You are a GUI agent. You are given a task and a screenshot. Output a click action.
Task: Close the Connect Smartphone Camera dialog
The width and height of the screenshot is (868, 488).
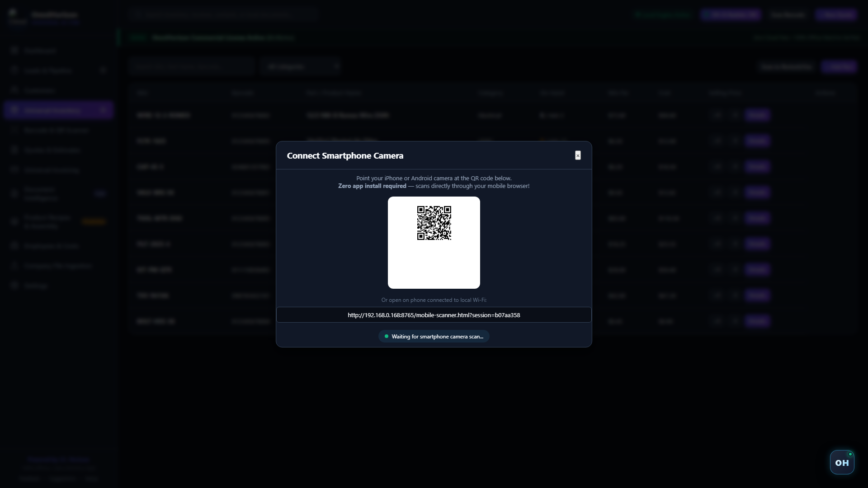point(578,155)
